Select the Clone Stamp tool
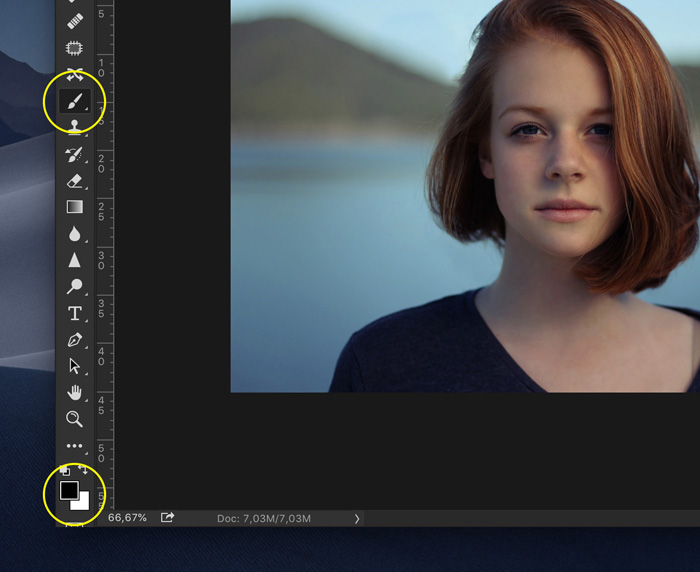The image size is (700, 572). click(x=75, y=126)
